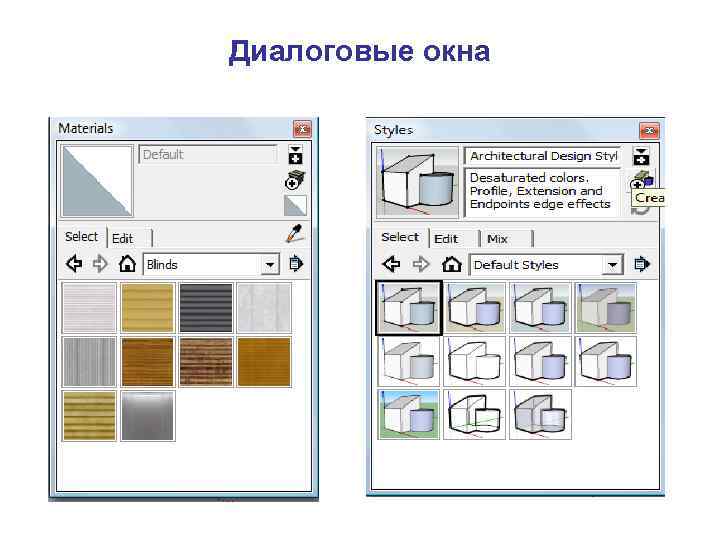
Task: Open Details menu arrow in Materials window
Action: [296, 264]
